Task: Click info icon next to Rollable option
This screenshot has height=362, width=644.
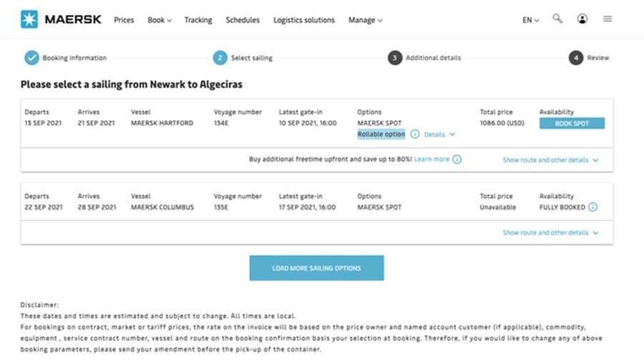Action: point(415,134)
